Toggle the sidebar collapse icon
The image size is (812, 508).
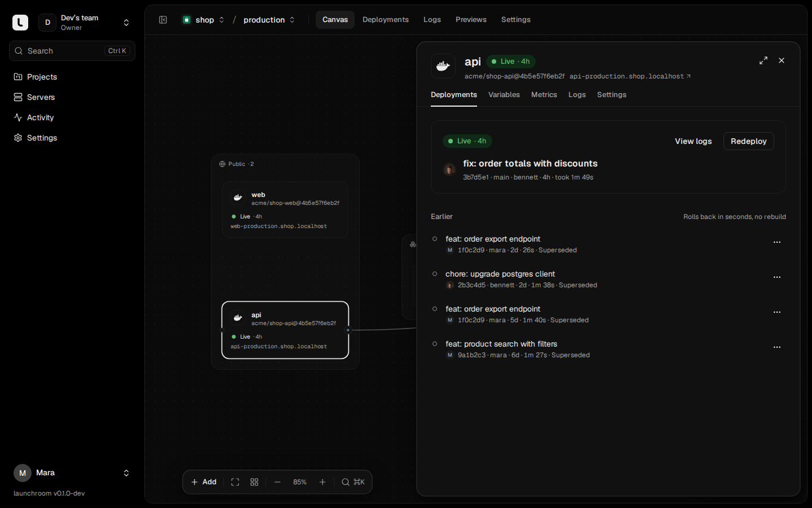click(x=163, y=20)
